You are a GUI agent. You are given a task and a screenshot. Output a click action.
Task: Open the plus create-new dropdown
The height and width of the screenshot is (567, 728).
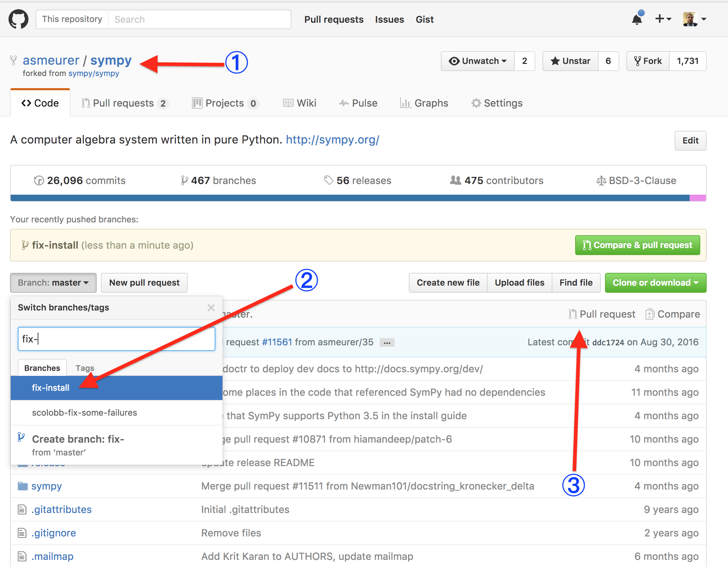663,19
